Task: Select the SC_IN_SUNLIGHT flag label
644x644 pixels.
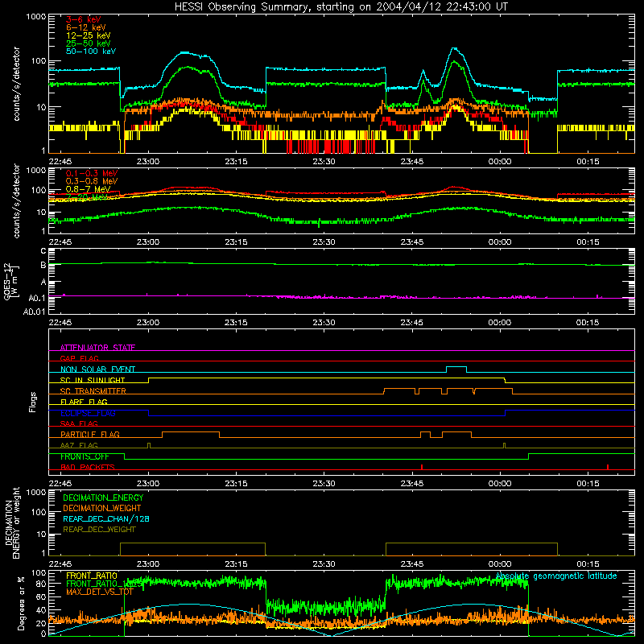Action: pos(93,380)
